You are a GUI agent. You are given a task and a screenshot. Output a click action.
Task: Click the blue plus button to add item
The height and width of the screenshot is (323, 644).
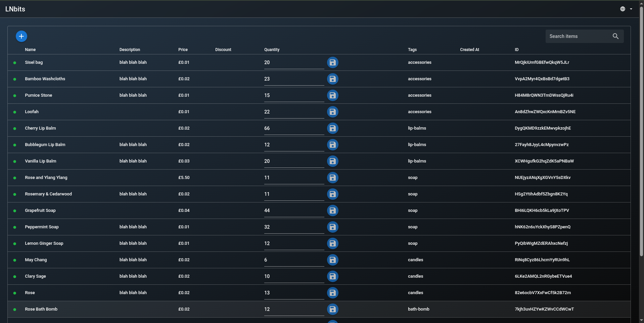click(21, 36)
